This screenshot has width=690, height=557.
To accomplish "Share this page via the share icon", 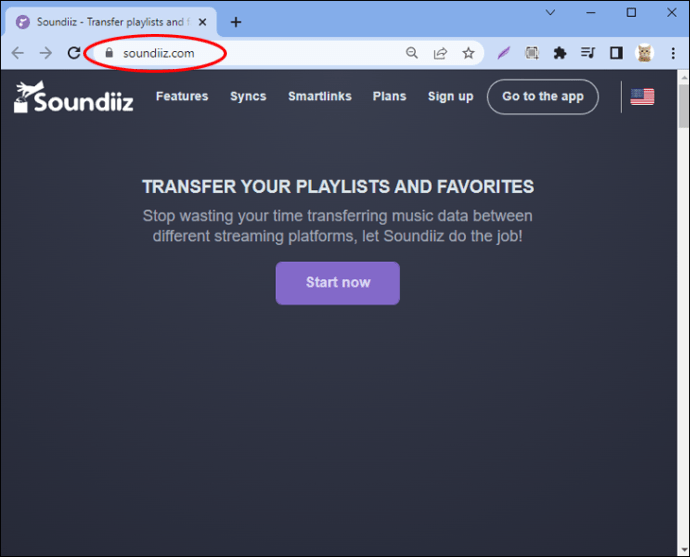I will point(440,53).
